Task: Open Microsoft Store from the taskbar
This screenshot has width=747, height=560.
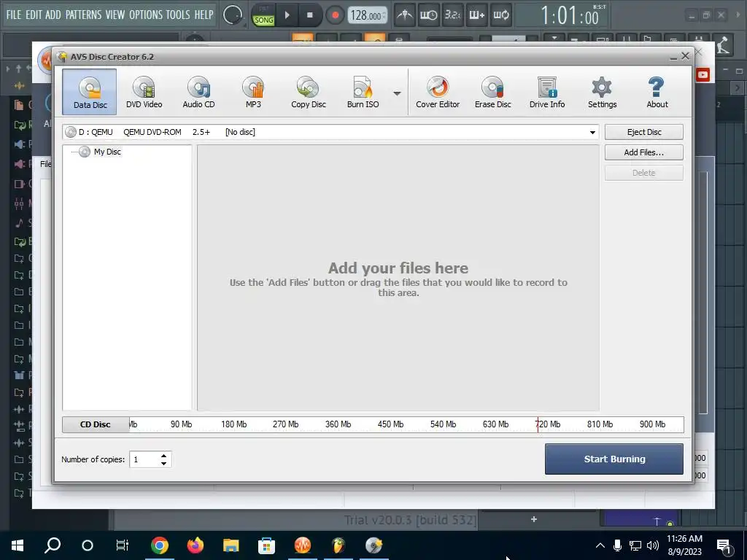Action: click(x=266, y=545)
